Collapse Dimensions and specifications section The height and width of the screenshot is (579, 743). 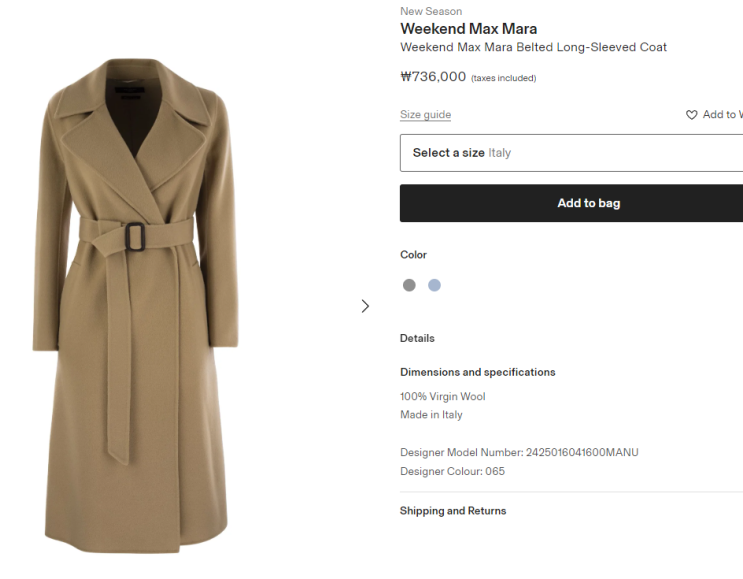point(477,372)
